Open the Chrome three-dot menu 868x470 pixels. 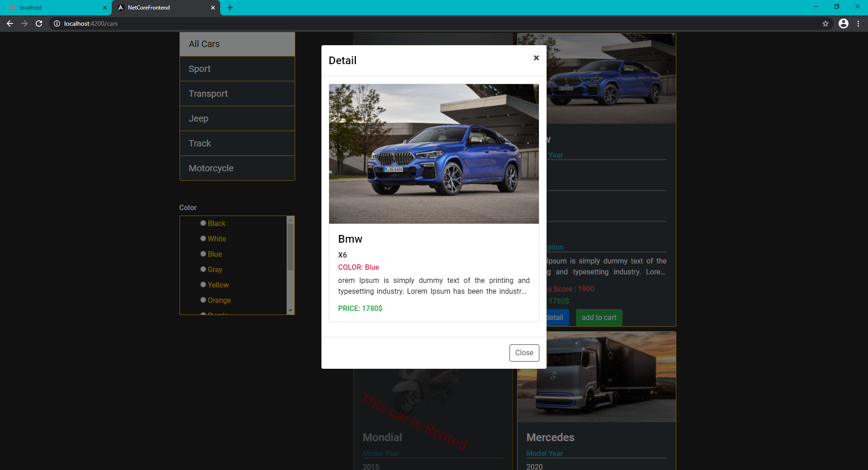click(x=858, y=23)
